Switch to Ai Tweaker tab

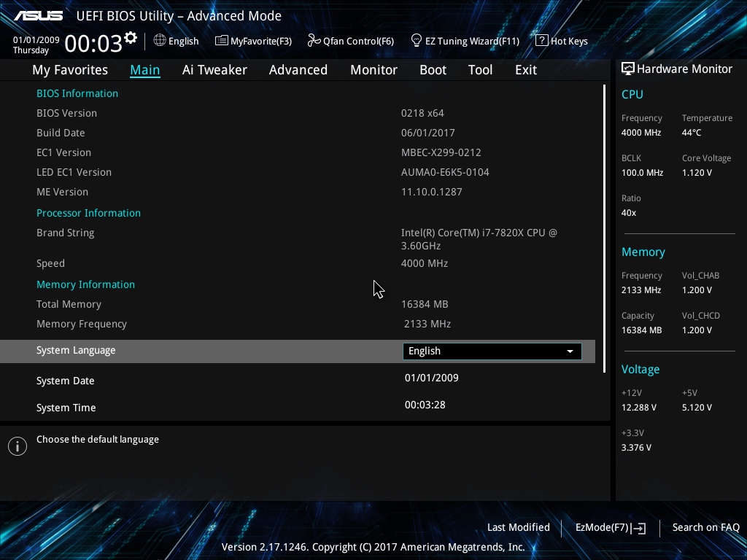[x=214, y=70]
